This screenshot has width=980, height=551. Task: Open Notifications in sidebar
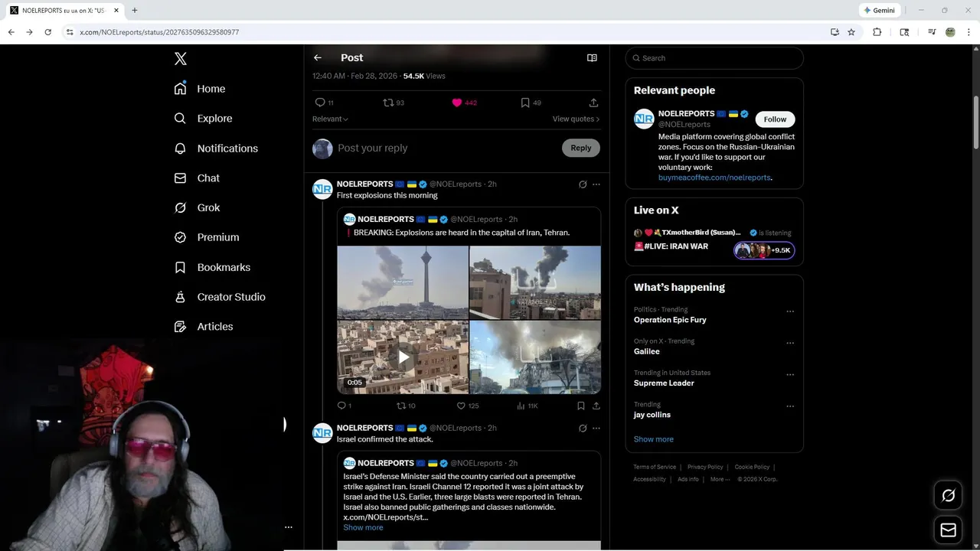[x=216, y=148]
